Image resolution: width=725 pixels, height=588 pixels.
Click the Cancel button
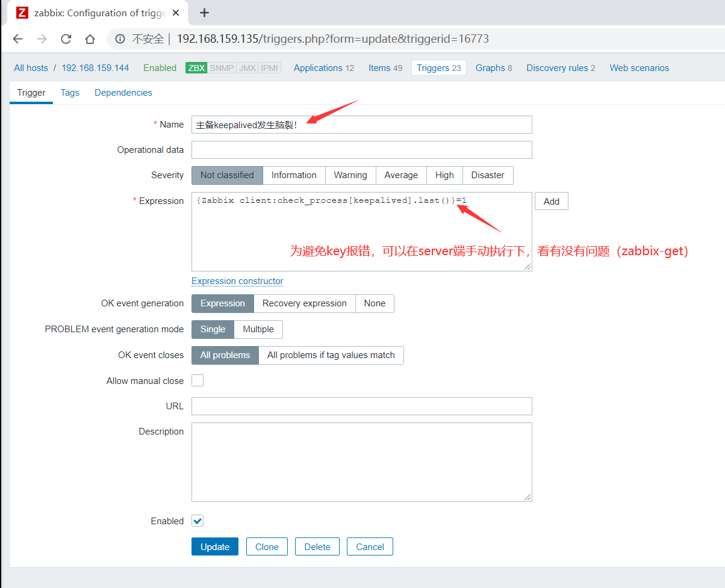(x=370, y=546)
